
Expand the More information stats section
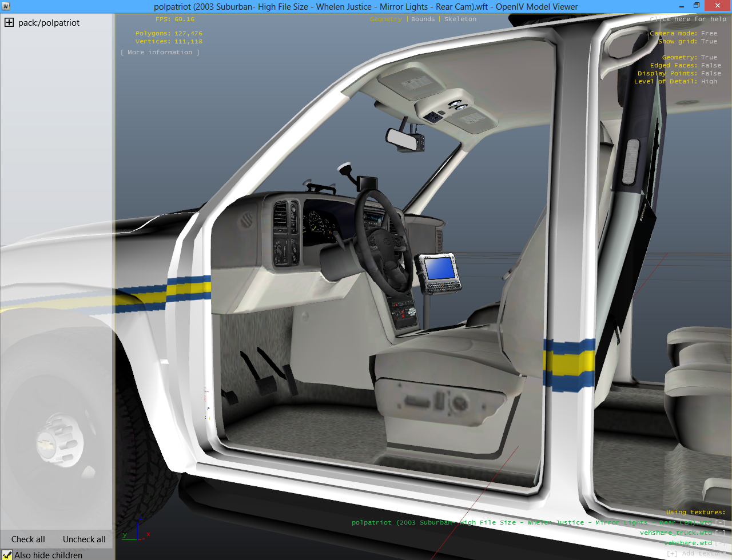(x=160, y=52)
